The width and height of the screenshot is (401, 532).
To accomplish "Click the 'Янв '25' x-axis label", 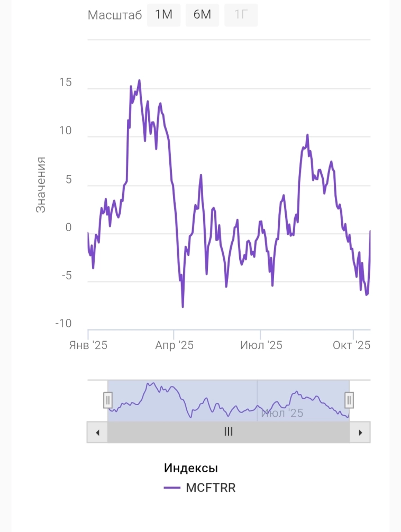I will [x=88, y=345].
